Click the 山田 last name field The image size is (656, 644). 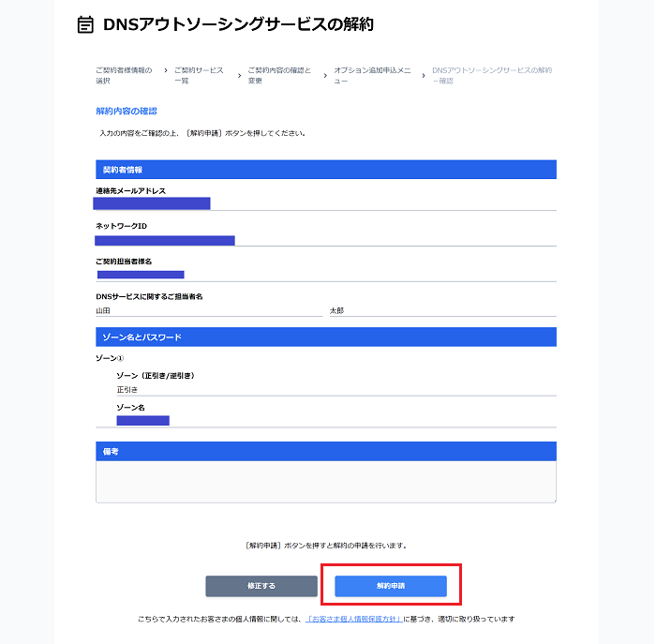tap(209, 311)
